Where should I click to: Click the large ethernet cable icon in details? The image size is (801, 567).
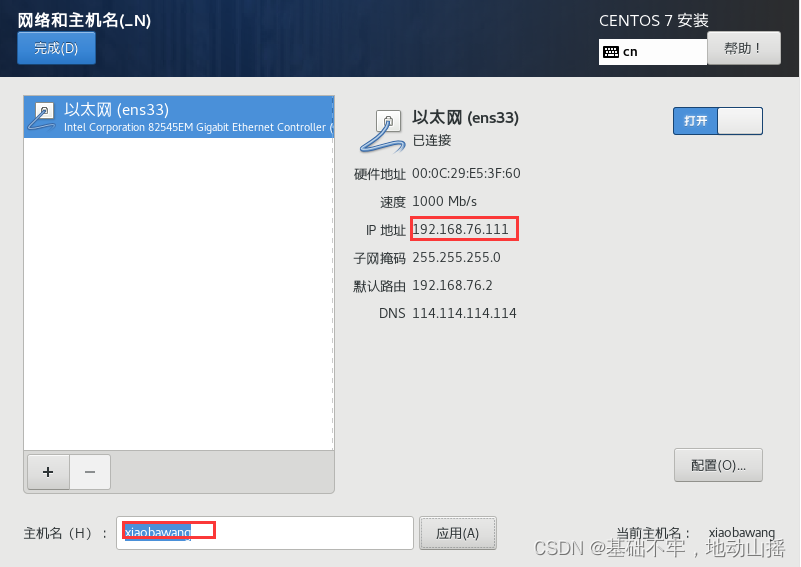click(383, 131)
